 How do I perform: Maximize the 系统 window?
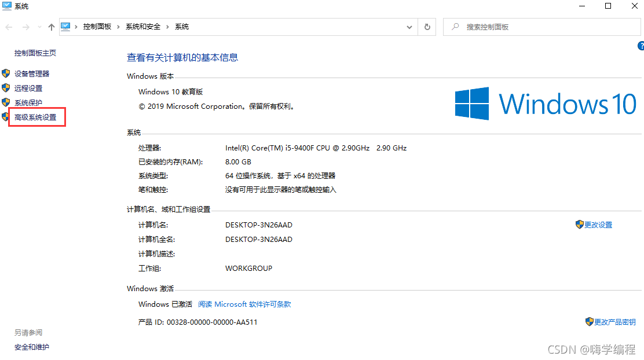(608, 6)
